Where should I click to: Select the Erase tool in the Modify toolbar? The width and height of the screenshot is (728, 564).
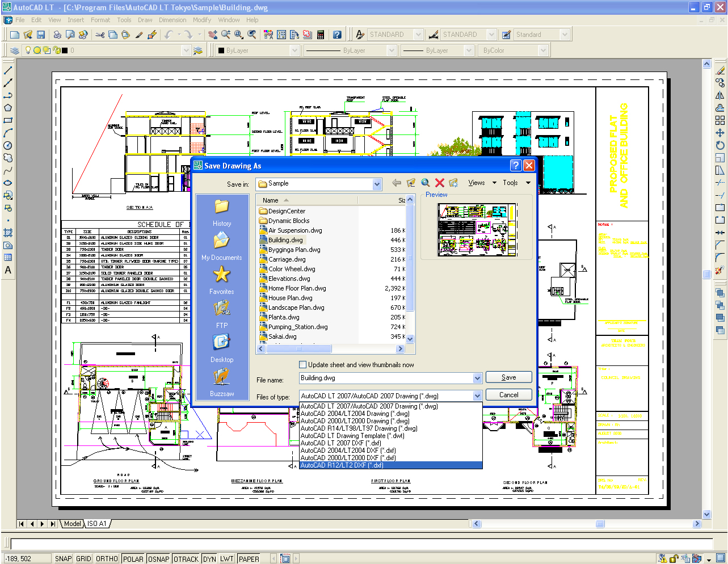point(720,70)
